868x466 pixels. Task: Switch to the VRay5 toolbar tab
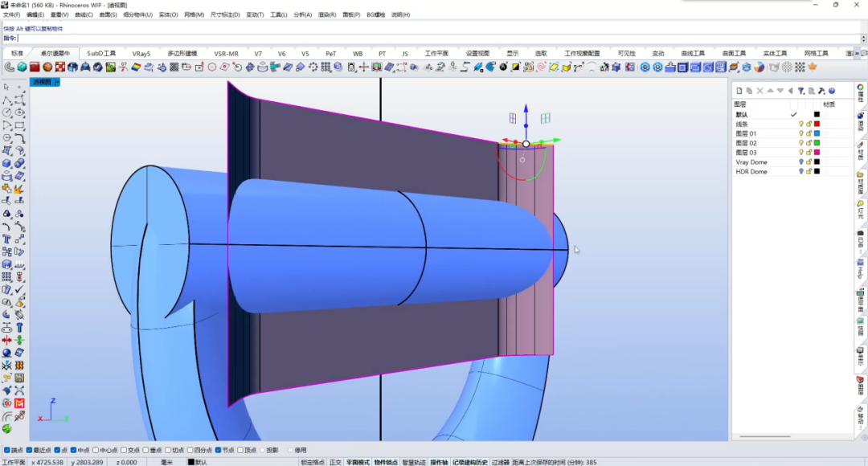point(141,54)
